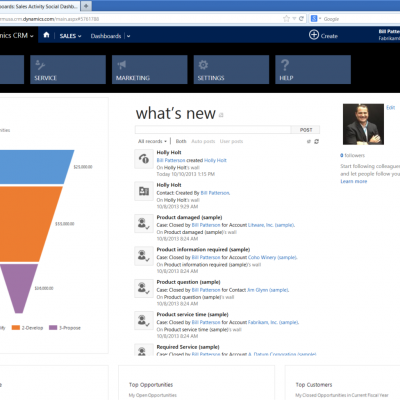Bookmark page with the star icon
Screen dimensions: 400x400
click(x=286, y=19)
